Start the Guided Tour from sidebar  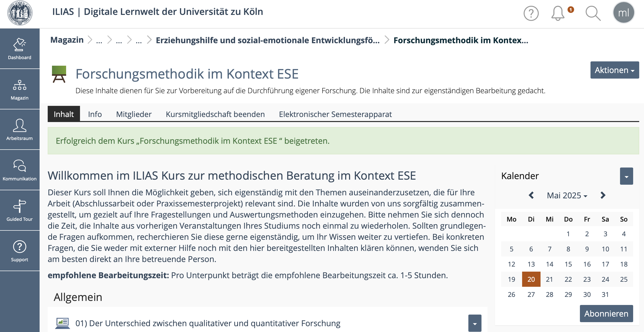(x=20, y=210)
